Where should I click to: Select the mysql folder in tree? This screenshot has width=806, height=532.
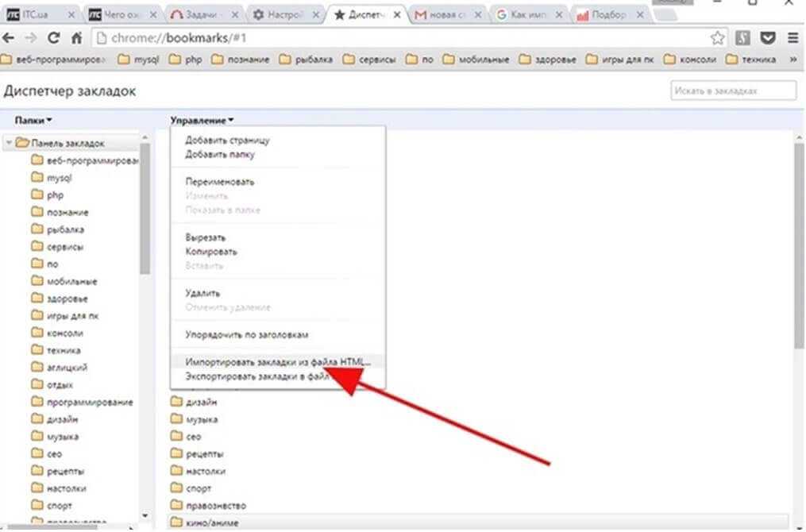[x=52, y=178]
